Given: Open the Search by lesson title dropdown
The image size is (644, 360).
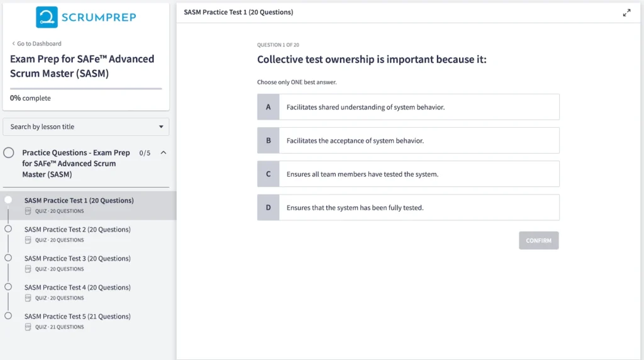Looking at the screenshot, I should pos(86,127).
